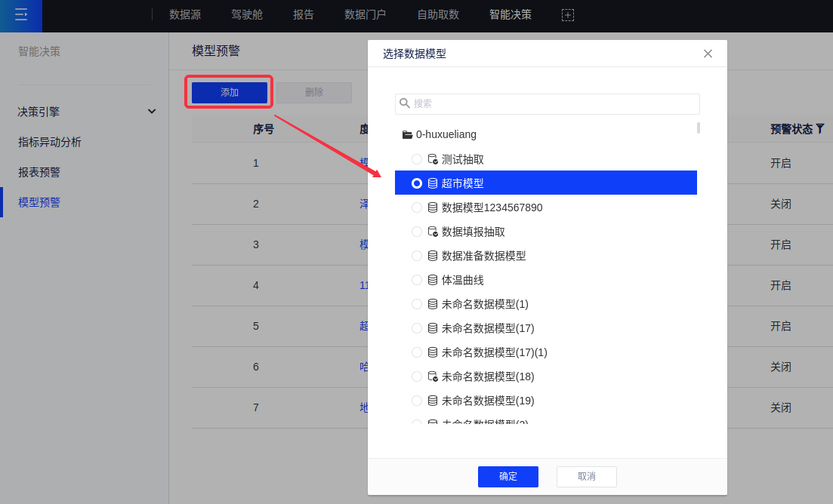Click the sidebar collapse hamburger icon

[x=20, y=14]
